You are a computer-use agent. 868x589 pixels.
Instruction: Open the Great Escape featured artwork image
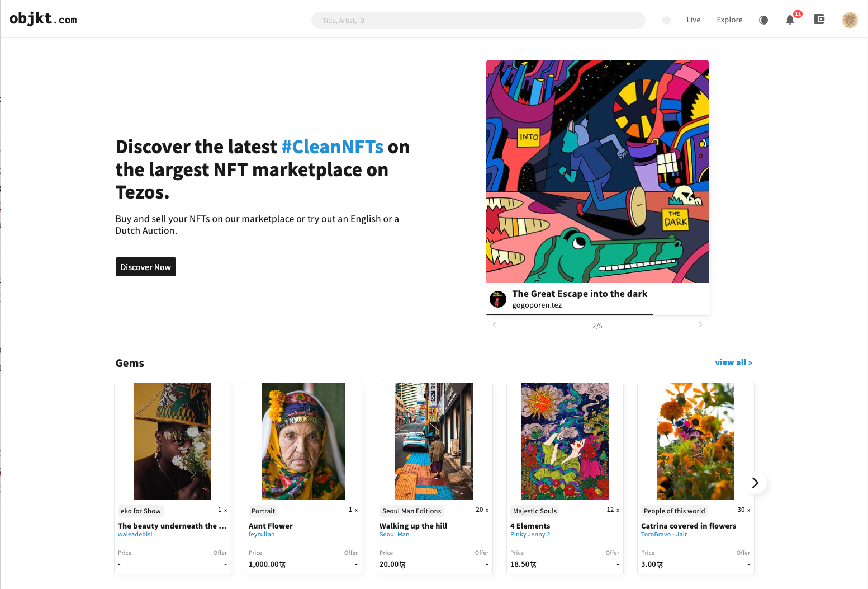[597, 172]
